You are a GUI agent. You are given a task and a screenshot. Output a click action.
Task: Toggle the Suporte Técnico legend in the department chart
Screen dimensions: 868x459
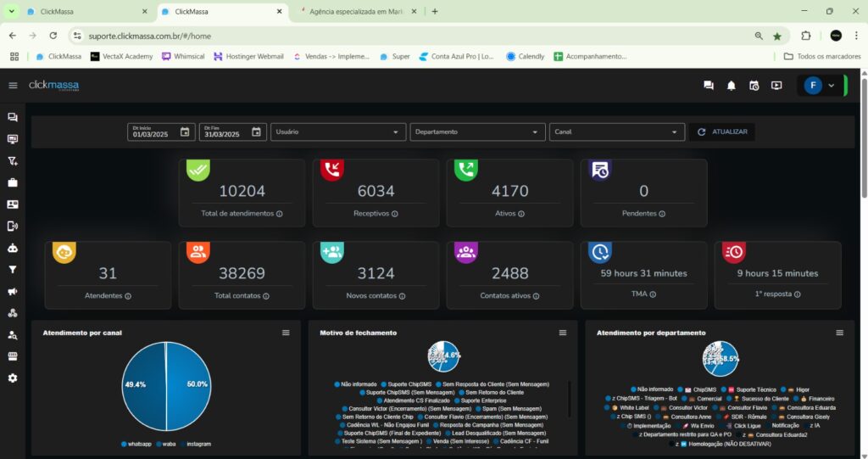click(x=753, y=389)
